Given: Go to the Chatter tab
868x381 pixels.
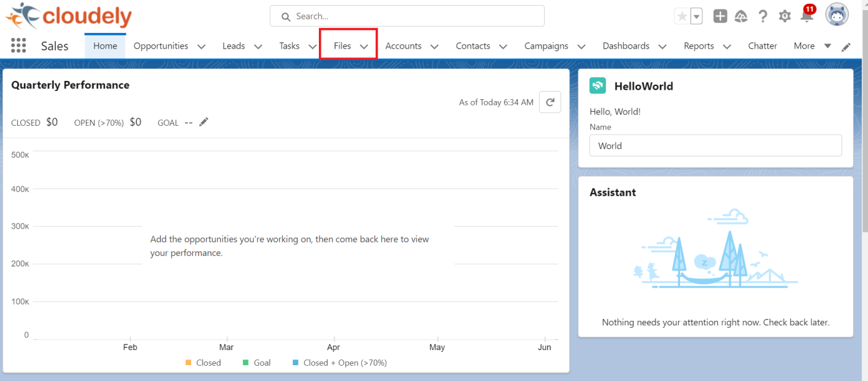Looking at the screenshot, I should click(762, 45).
